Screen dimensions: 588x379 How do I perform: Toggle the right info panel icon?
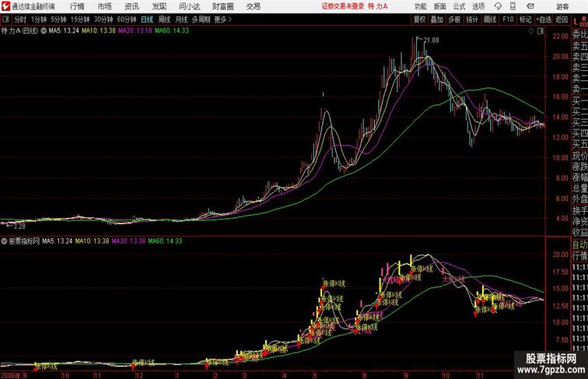tap(541, 32)
